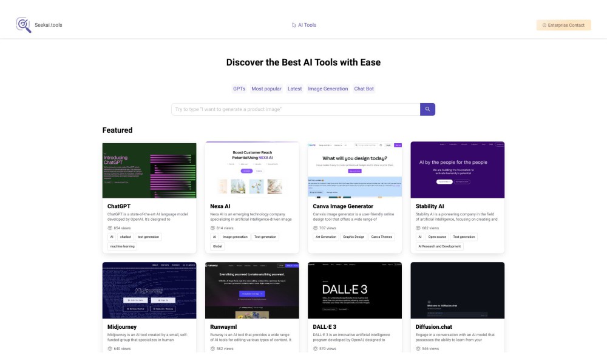Click the Diffusion.chat card title
The width and height of the screenshot is (607, 364).
(x=434, y=327)
